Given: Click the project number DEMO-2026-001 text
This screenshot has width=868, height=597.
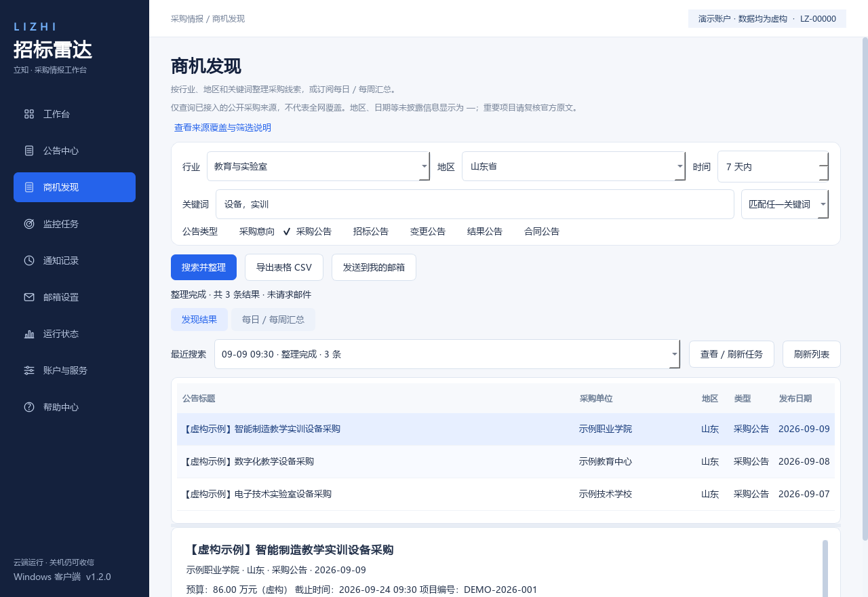Looking at the screenshot, I should click(500, 590).
